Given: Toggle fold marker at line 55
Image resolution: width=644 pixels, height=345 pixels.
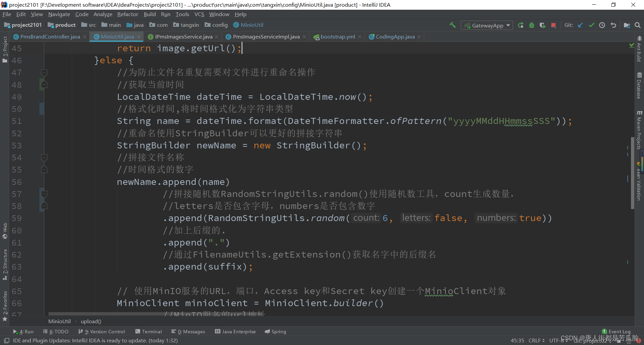Looking at the screenshot, I should click(x=44, y=169).
